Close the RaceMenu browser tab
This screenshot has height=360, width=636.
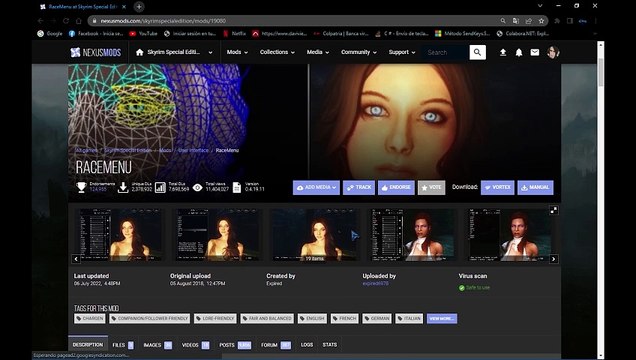click(x=124, y=7)
